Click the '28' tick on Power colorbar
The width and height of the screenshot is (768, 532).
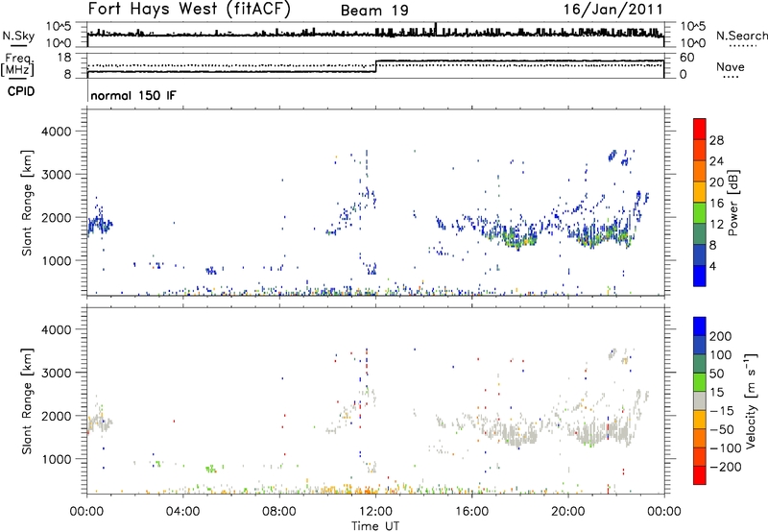point(716,140)
